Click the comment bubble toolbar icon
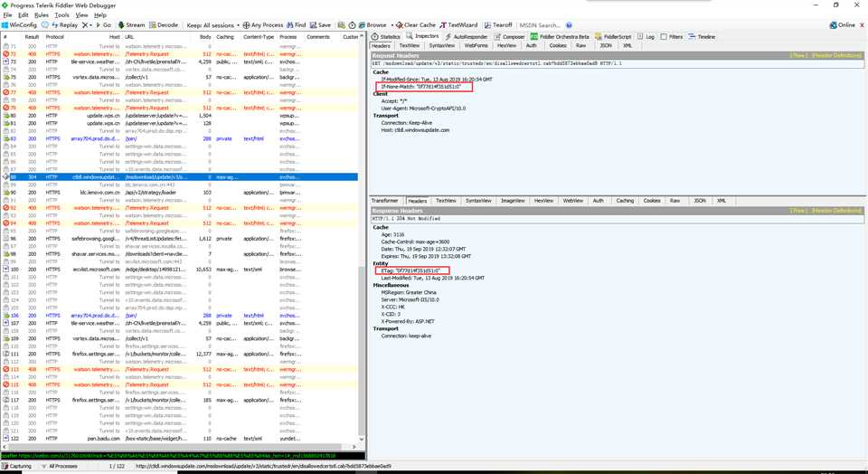This screenshot has width=868, height=474. (x=45, y=25)
